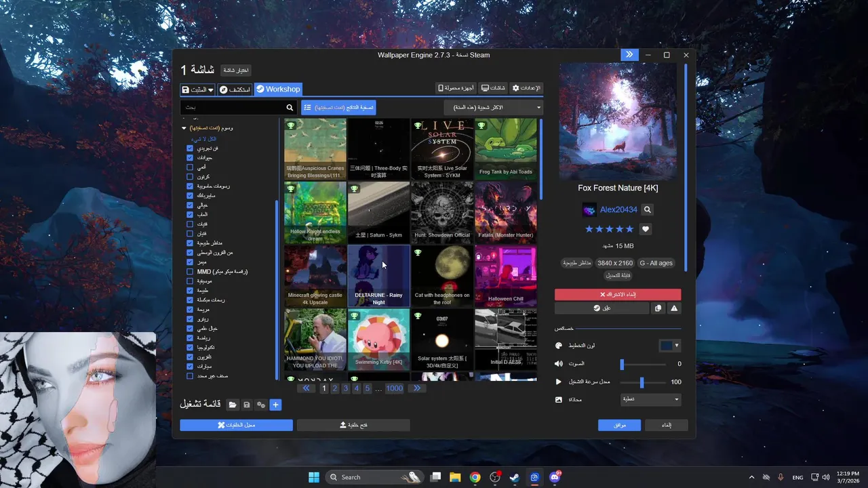This screenshot has width=868, height=488.
Task: Open أجهزة محمولة mobile devices tab
Action: point(456,88)
